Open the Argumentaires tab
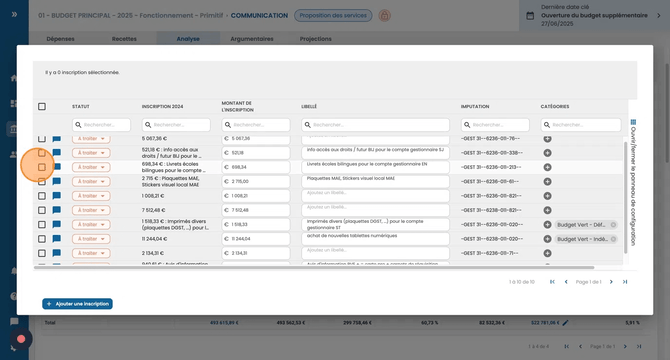Image resolution: width=670 pixels, height=360 pixels. 252,39
